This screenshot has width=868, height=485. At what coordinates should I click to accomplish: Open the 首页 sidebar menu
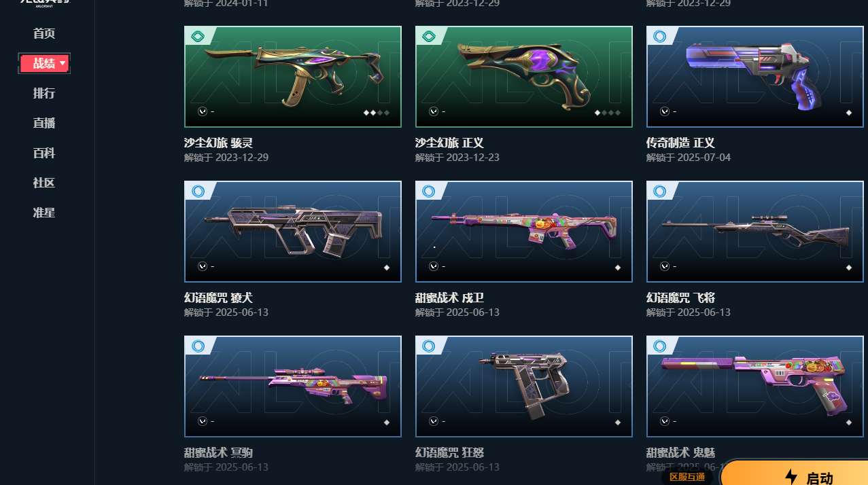click(x=44, y=33)
